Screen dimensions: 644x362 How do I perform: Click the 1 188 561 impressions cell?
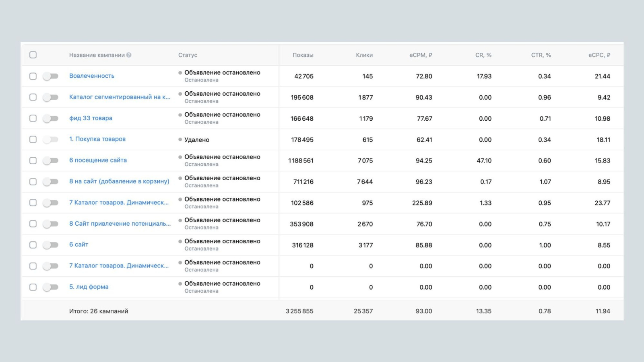(301, 160)
